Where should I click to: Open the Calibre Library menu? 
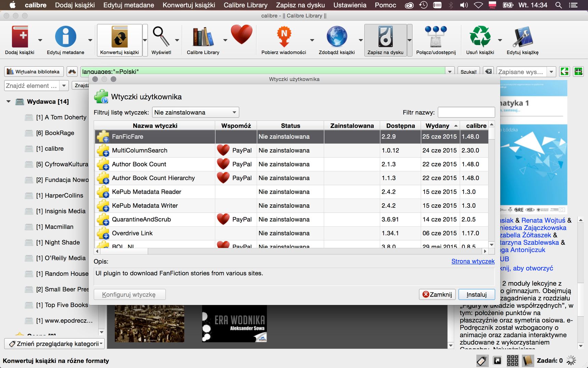pyautogui.click(x=245, y=5)
